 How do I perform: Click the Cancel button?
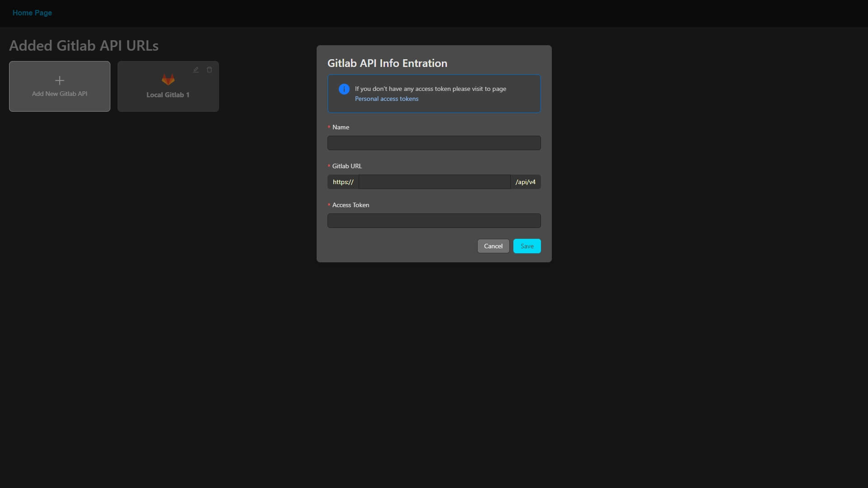[493, 246]
